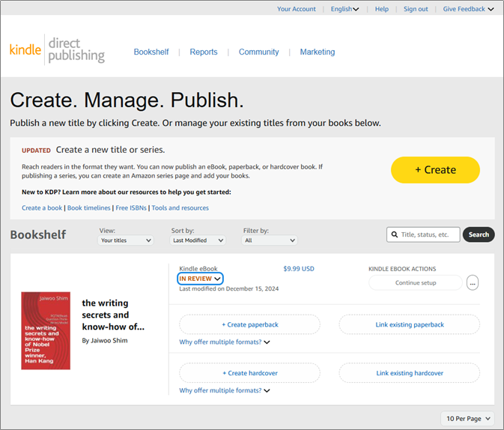
Task: Open the Community tab
Action: click(259, 52)
